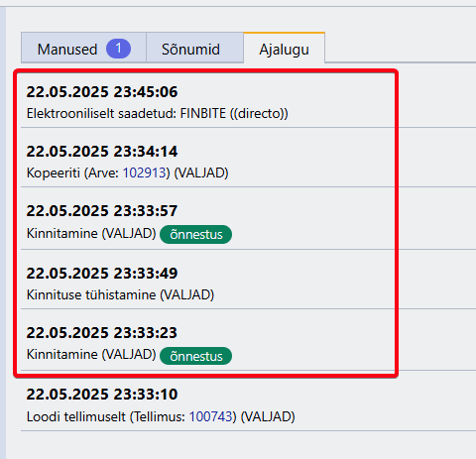Viewport: 476px width, 459px height.
Task: Click the 23:34:14 history timestamp
Action: [x=102, y=152]
